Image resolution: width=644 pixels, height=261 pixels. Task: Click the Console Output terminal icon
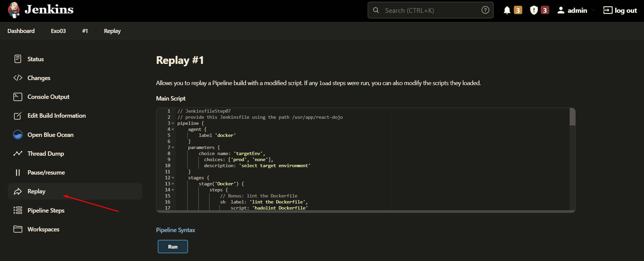[18, 97]
